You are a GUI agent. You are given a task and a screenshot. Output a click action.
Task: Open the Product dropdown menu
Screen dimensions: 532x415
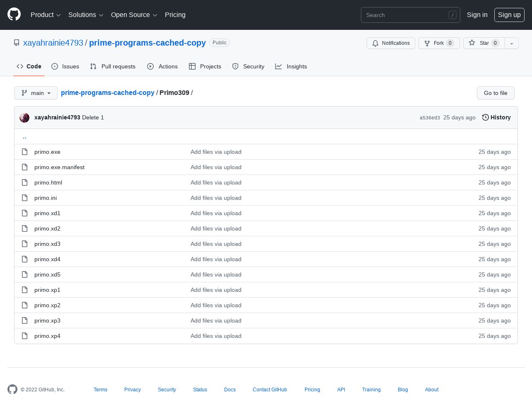click(46, 15)
